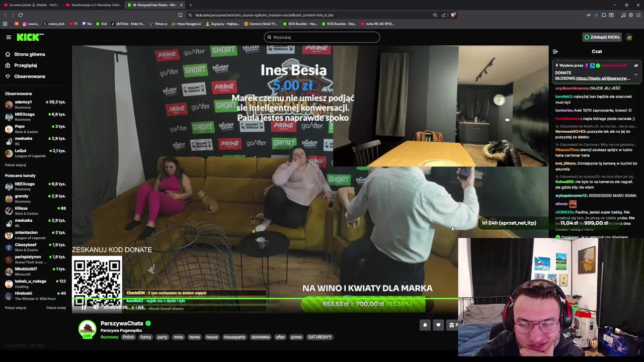Open Strona główna in sidebar
Image resolution: width=644 pixels, height=362 pixels.
point(30,54)
